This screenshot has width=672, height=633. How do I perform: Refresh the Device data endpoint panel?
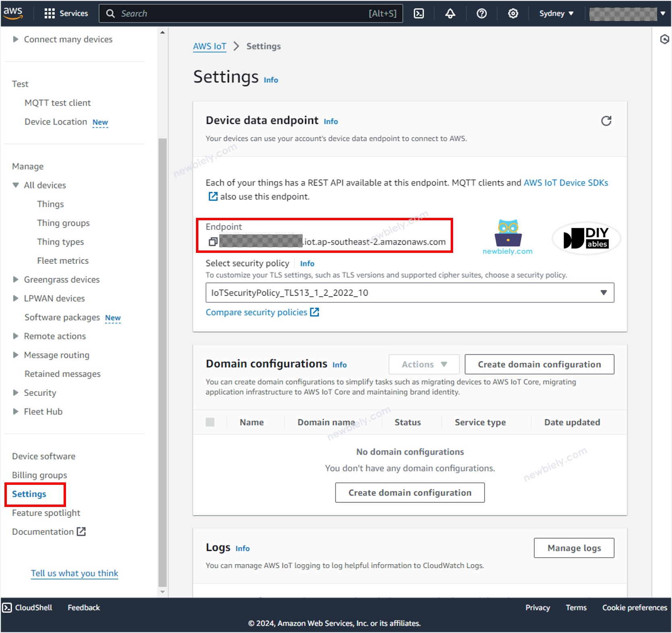(607, 120)
